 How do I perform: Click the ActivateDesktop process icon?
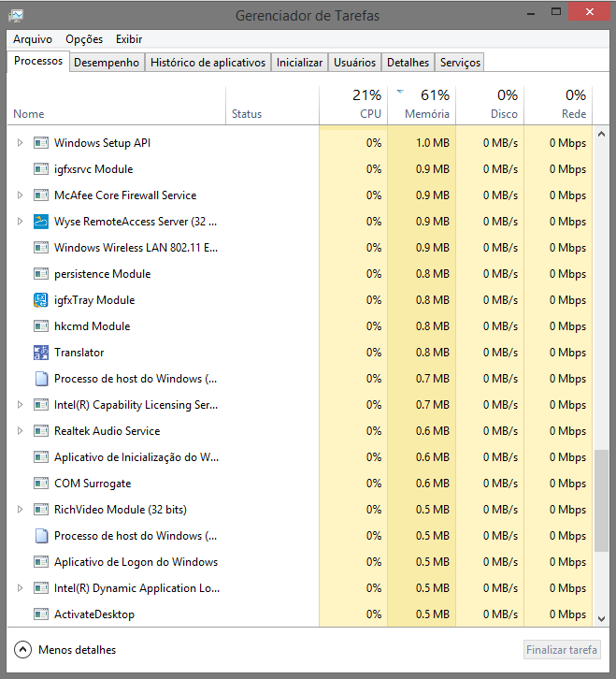[41, 614]
